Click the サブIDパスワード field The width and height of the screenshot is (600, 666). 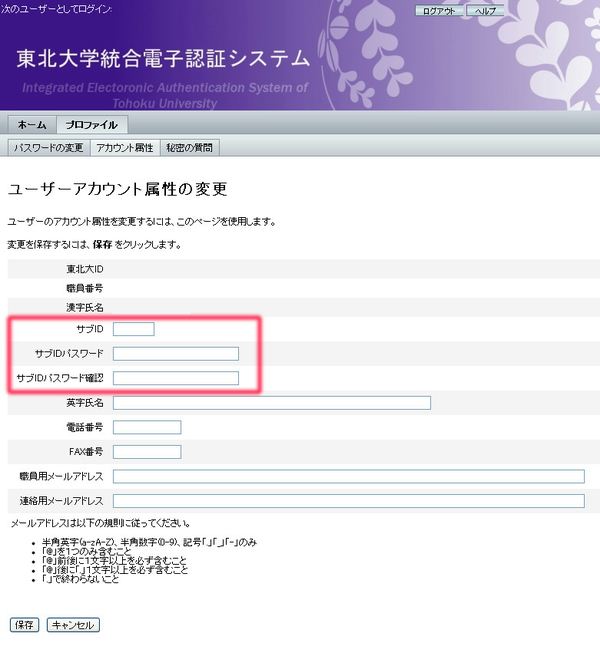(x=176, y=354)
